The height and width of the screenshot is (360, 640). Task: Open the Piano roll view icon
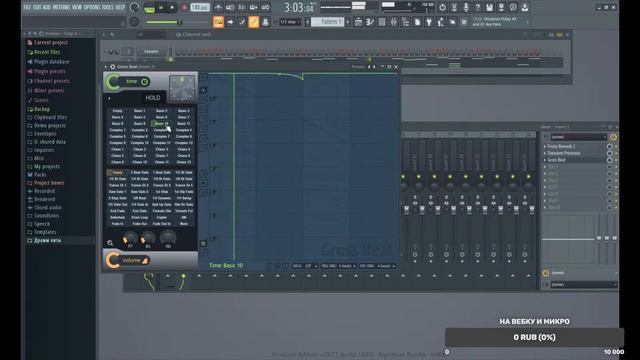370,22
